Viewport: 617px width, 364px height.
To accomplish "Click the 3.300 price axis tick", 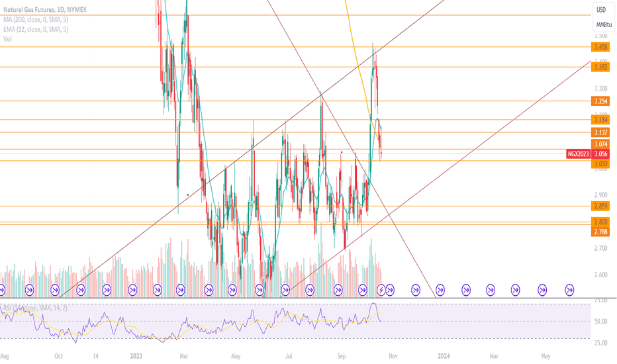I will pyautogui.click(x=600, y=89).
